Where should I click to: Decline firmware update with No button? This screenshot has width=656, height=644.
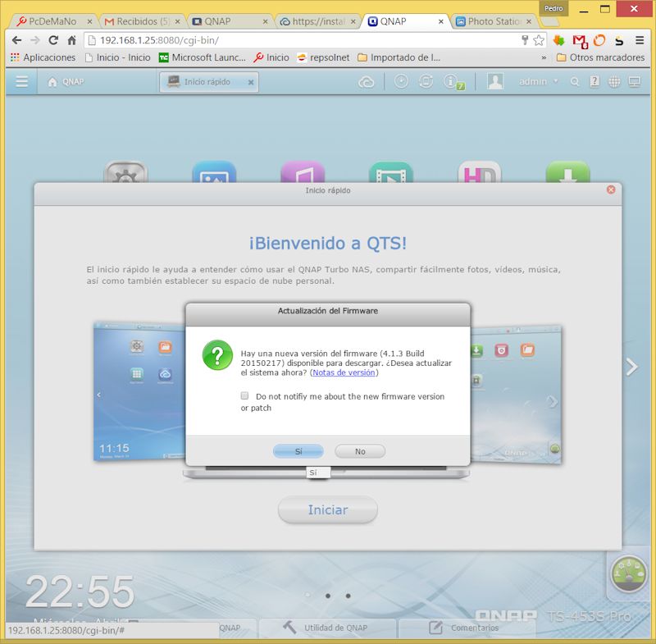pos(360,451)
